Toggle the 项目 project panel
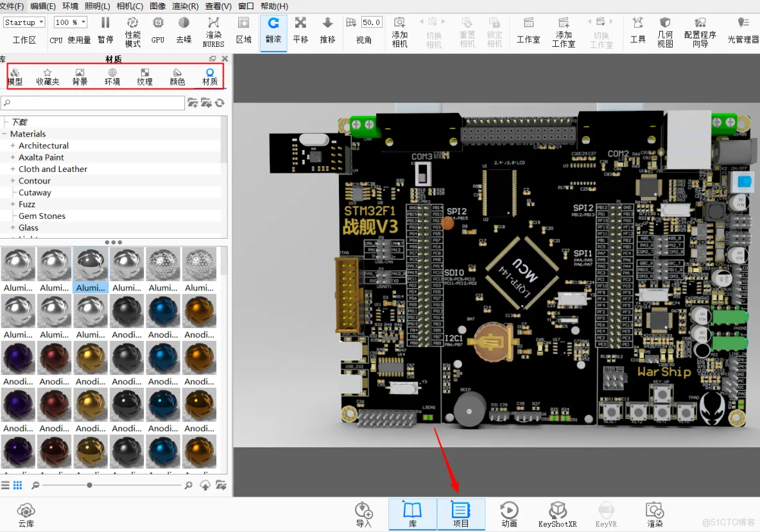 click(x=461, y=515)
